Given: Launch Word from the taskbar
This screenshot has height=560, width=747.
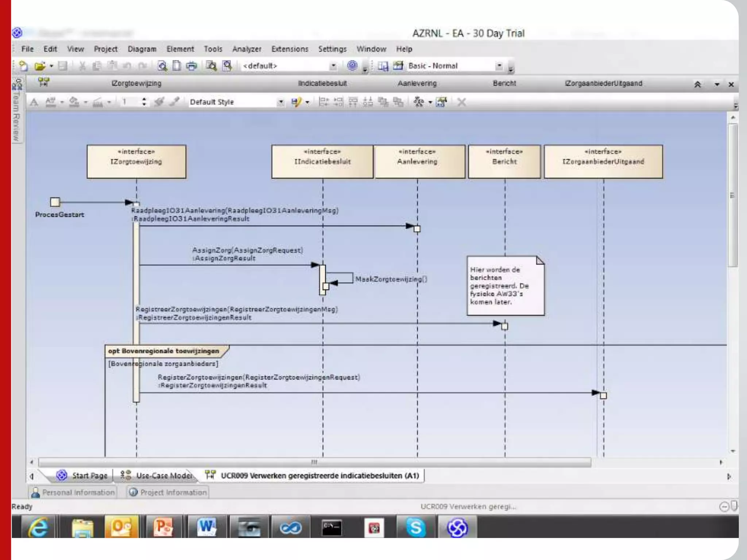Looking at the screenshot, I should pyautogui.click(x=206, y=527).
